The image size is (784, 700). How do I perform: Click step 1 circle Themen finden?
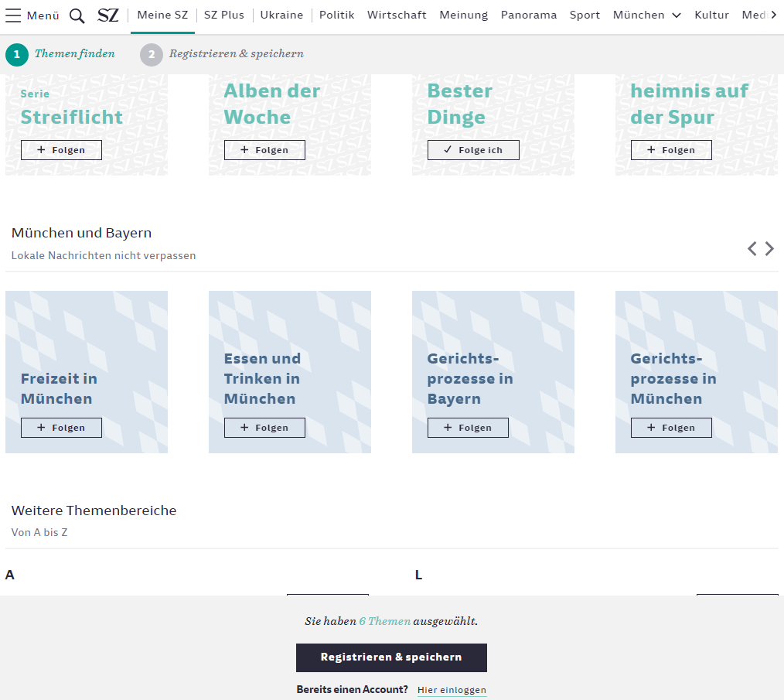click(17, 55)
